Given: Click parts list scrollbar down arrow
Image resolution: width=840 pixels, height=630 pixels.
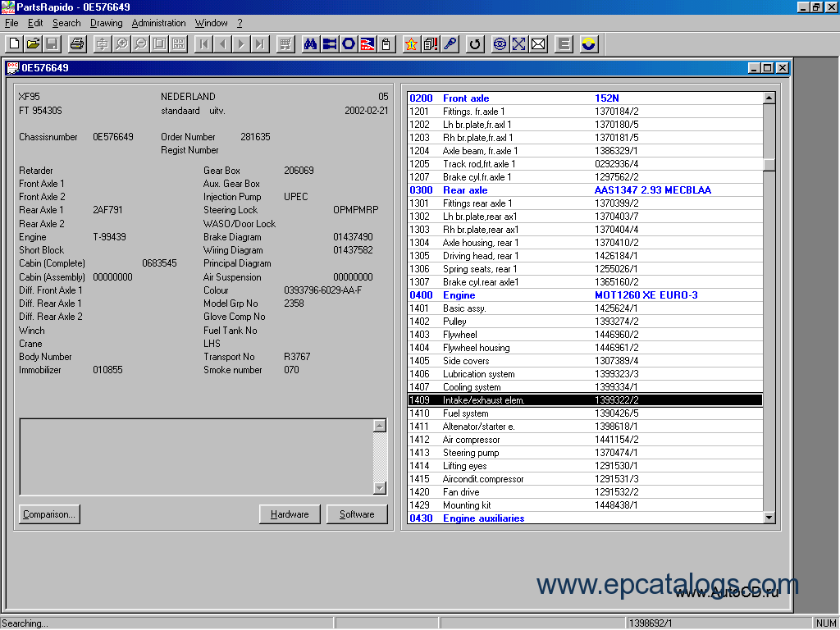Looking at the screenshot, I should [769, 518].
